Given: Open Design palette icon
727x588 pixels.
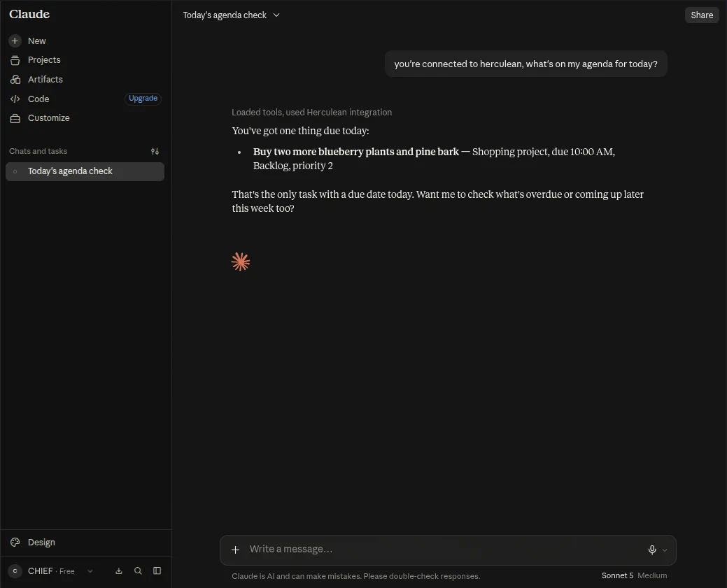Looking at the screenshot, I should [x=15, y=542].
